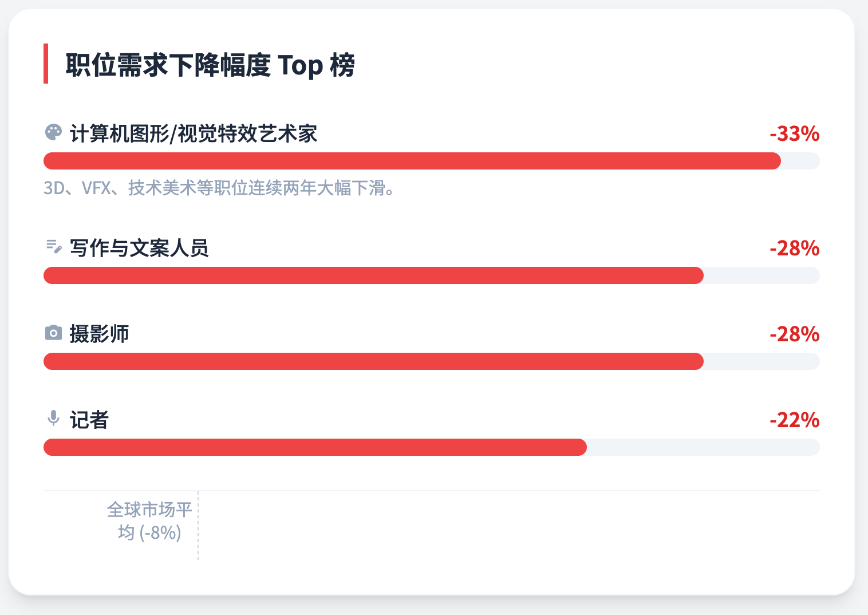
Task: Click the camera icon beside 摄影师
Action: click(53, 333)
